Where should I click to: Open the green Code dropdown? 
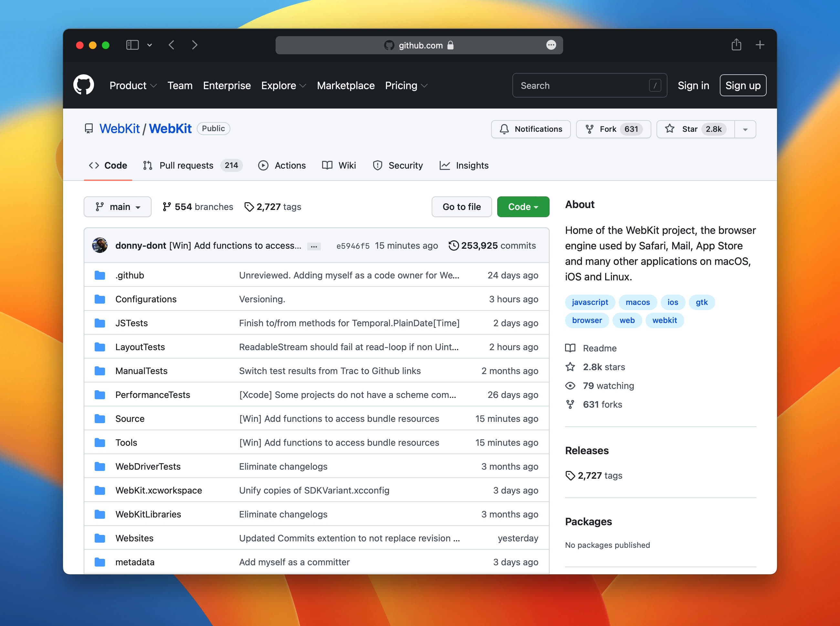click(x=523, y=207)
